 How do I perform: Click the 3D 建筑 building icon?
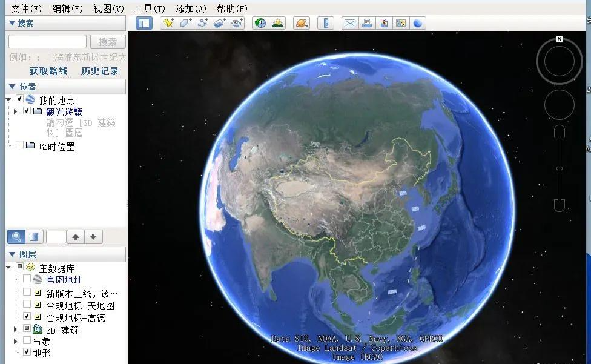coord(38,329)
